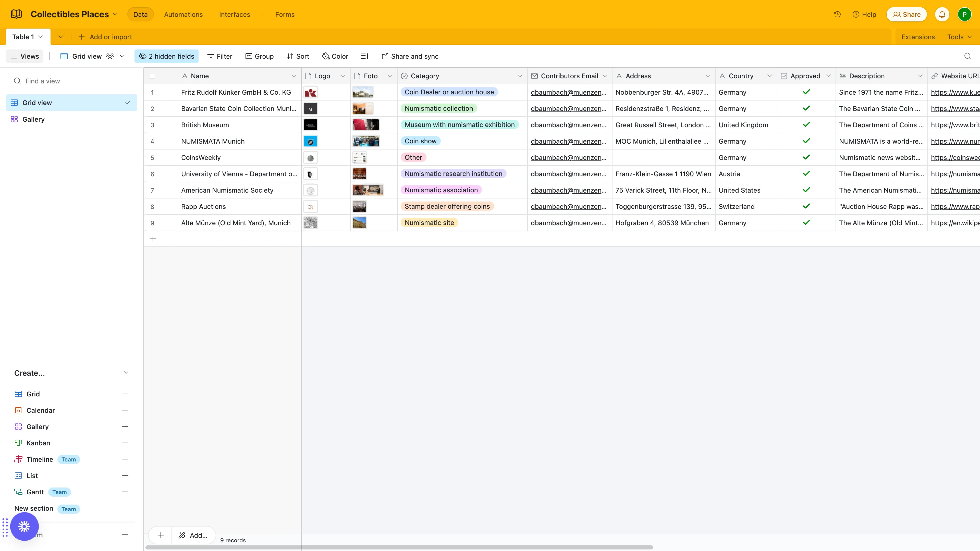Open the tables list chevron
This screenshot has height=551, width=980.
click(x=60, y=37)
